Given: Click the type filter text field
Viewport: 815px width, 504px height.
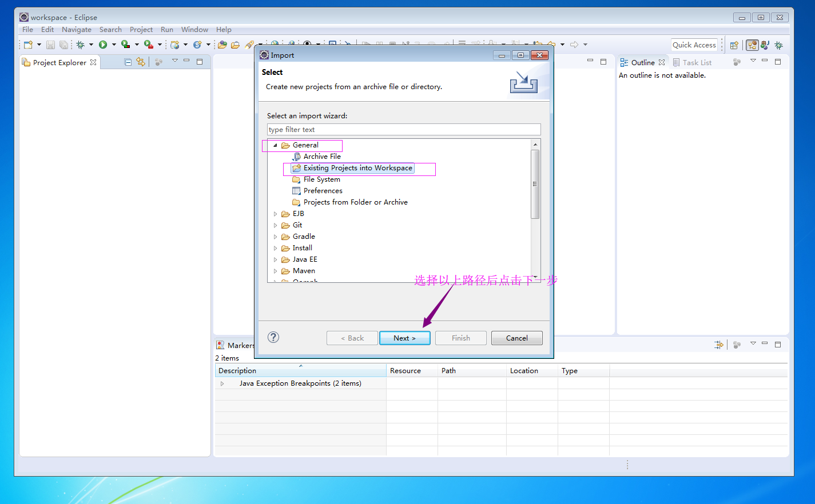Looking at the screenshot, I should coord(404,130).
